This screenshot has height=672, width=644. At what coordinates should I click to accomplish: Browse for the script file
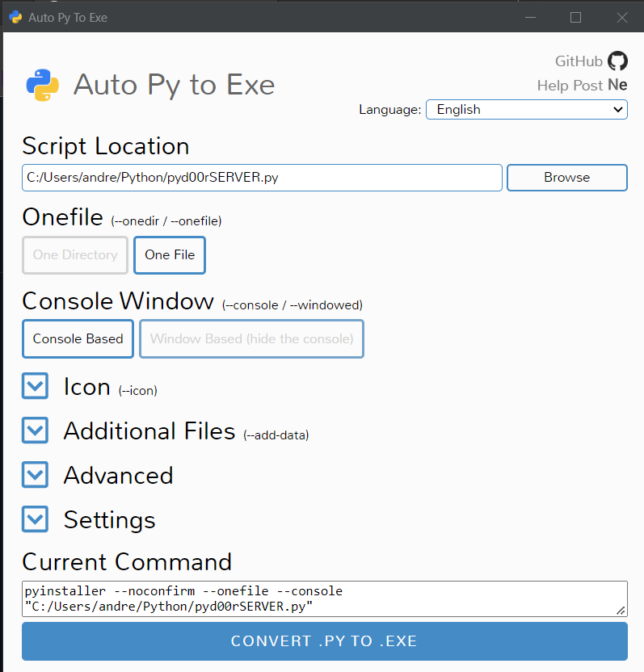567,178
